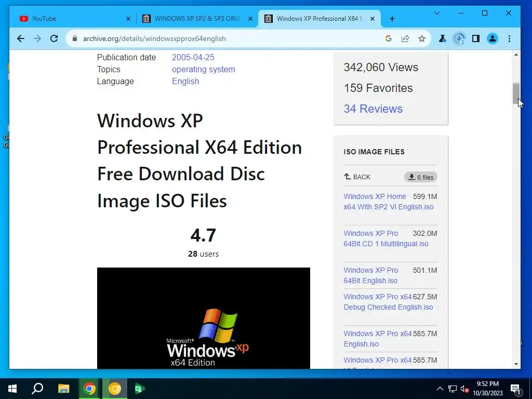Show Chrome downloads progress icon
The image size is (532, 399).
click(459, 38)
